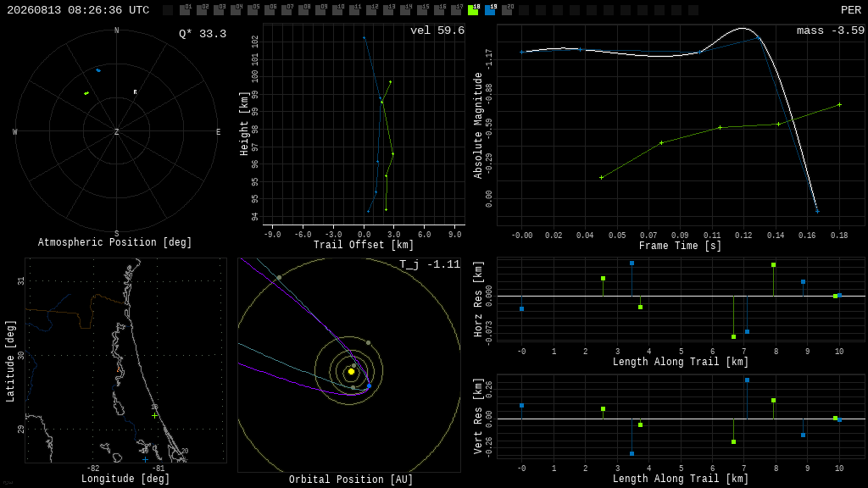Image resolution: width=868 pixels, height=488 pixels.
Task: Click the vel 59.6 readout
Action: 437,30
